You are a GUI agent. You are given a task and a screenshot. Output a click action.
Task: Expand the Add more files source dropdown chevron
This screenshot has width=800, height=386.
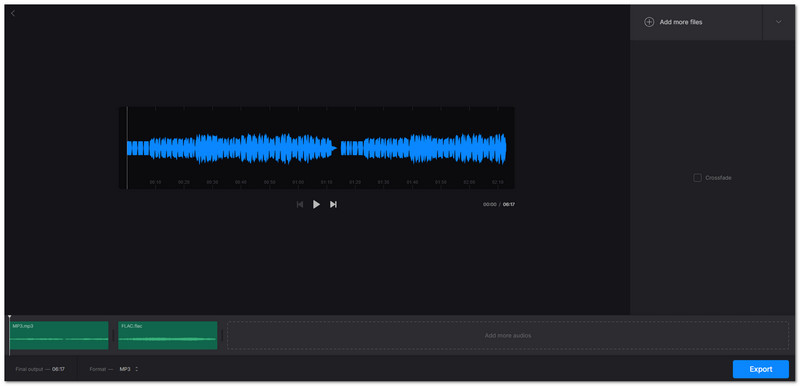tap(779, 22)
